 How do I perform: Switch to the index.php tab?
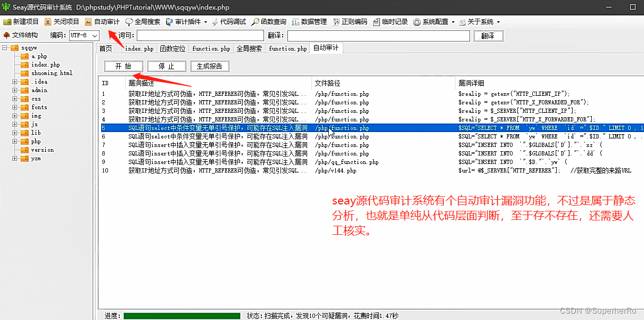click(x=139, y=48)
